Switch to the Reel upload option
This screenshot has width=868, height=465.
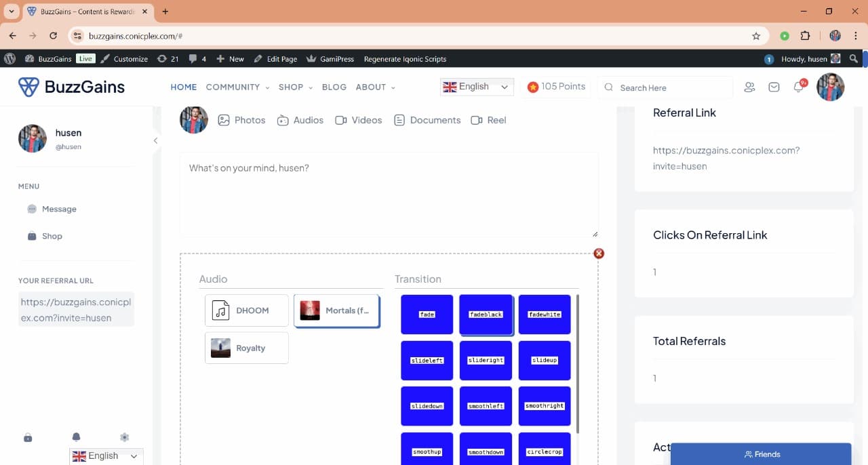488,120
